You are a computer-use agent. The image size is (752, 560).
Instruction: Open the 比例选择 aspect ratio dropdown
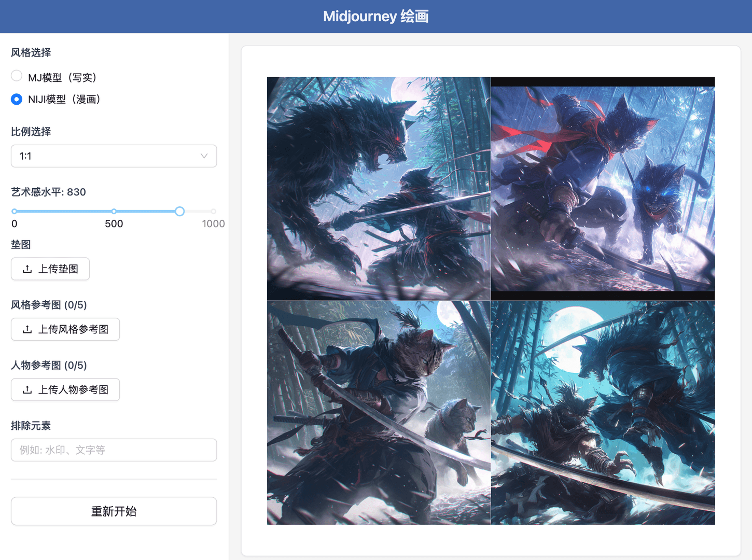(114, 156)
